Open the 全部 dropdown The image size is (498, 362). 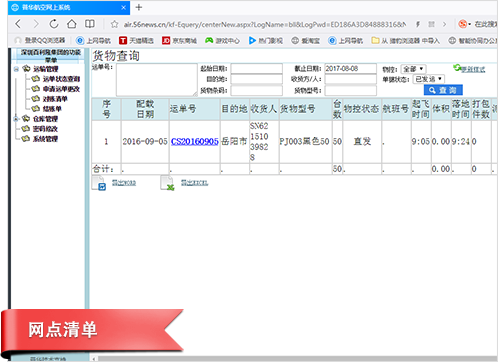[x=413, y=69]
